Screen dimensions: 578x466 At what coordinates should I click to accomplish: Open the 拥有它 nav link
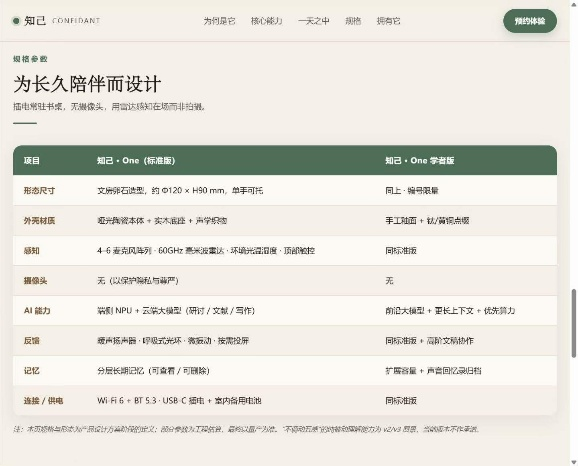point(388,21)
